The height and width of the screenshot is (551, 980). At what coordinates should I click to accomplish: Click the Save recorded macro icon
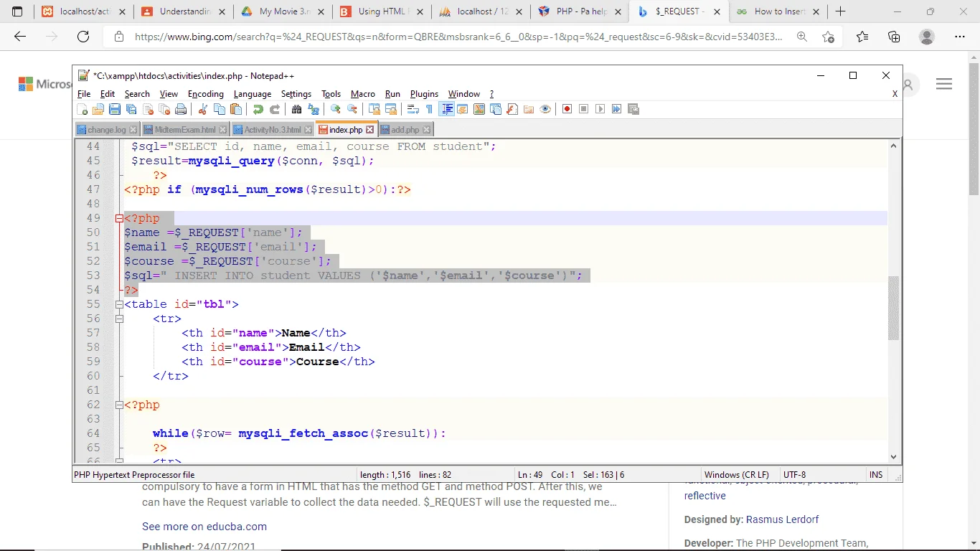[x=633, y=109]
